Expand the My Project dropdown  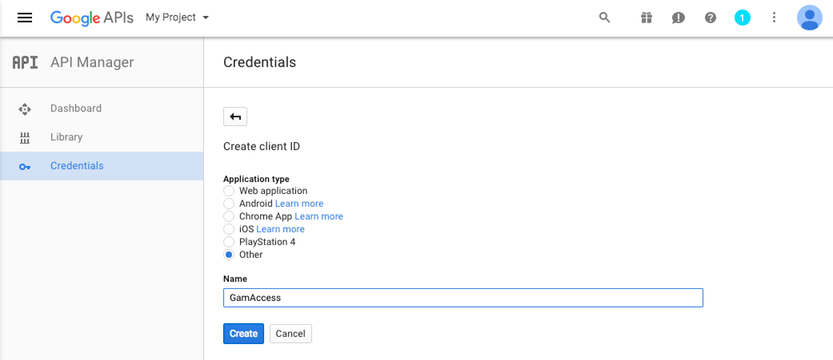(177, 18)
